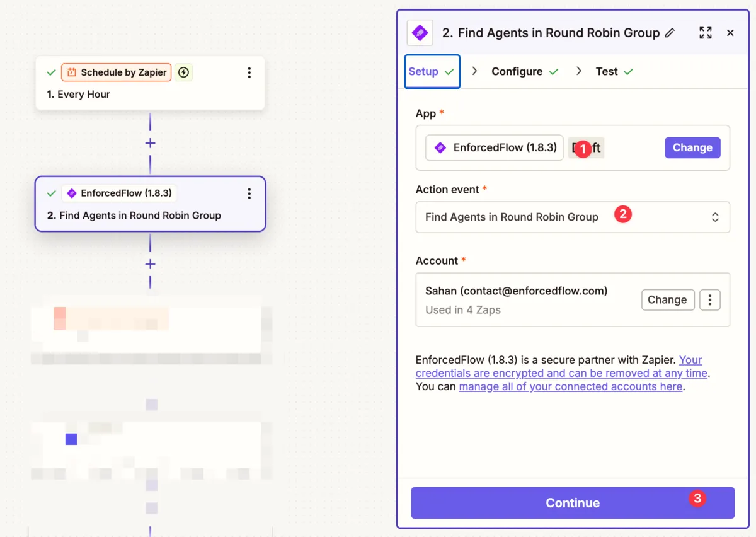The height and width of the screenshot is (537, 756).
Task: Click lightning bolt icon on trigger step
Action: 183,72
